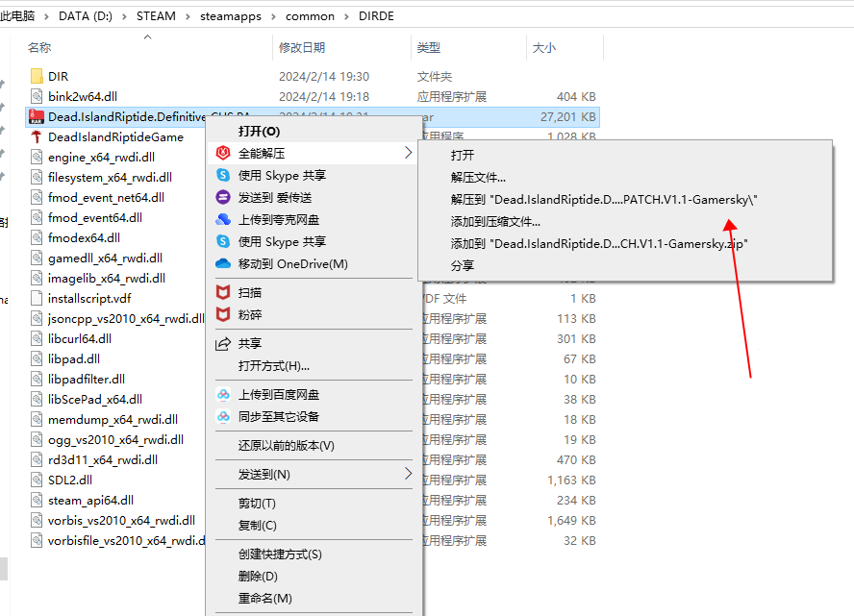
Task: Select the filesystem_x64_rwdi.dll file name
Action: click(110, 178)
